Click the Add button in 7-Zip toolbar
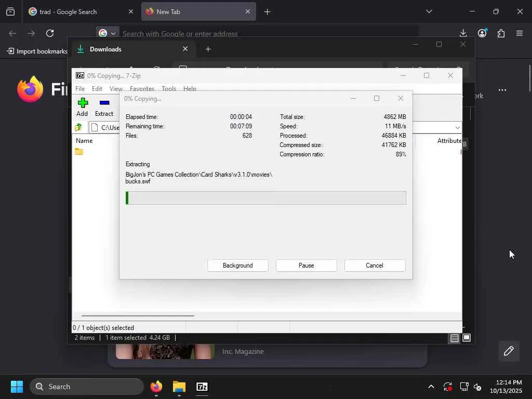532x399 pixels. 82,107
